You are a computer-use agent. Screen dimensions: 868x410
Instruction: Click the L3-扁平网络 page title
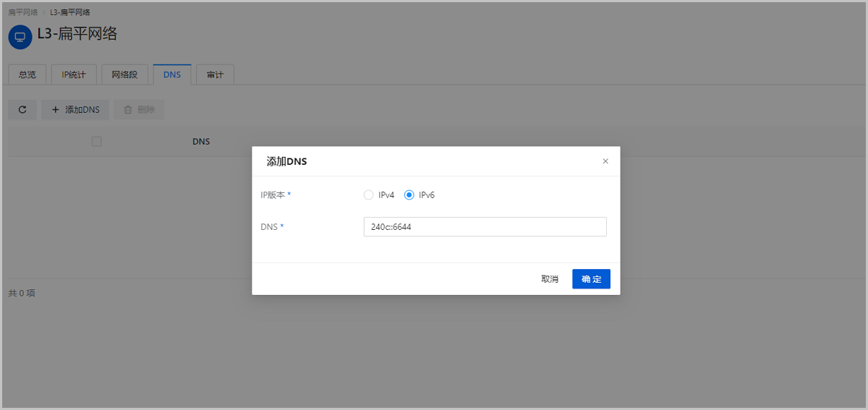tap(77, 34)
